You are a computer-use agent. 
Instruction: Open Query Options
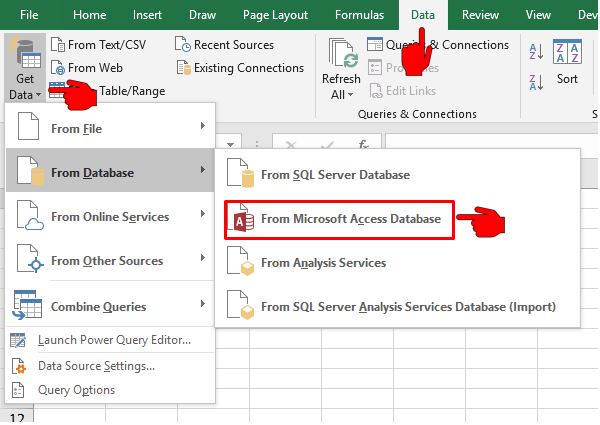(111, 389)
